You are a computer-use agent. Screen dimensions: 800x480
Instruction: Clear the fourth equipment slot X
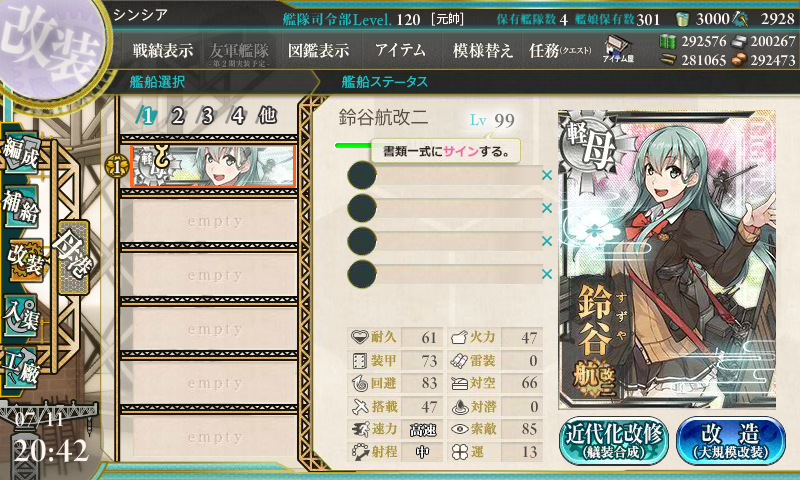[547, 274]
